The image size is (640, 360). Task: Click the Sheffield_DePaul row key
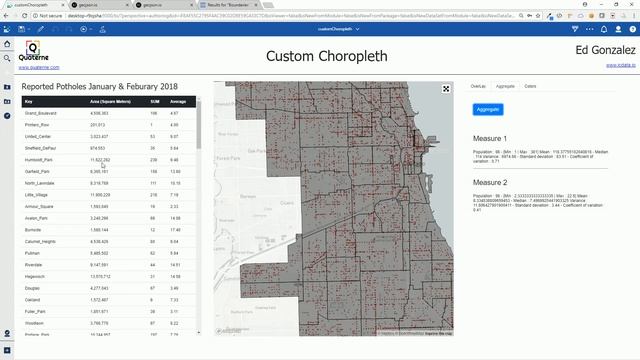coord(40,148)
